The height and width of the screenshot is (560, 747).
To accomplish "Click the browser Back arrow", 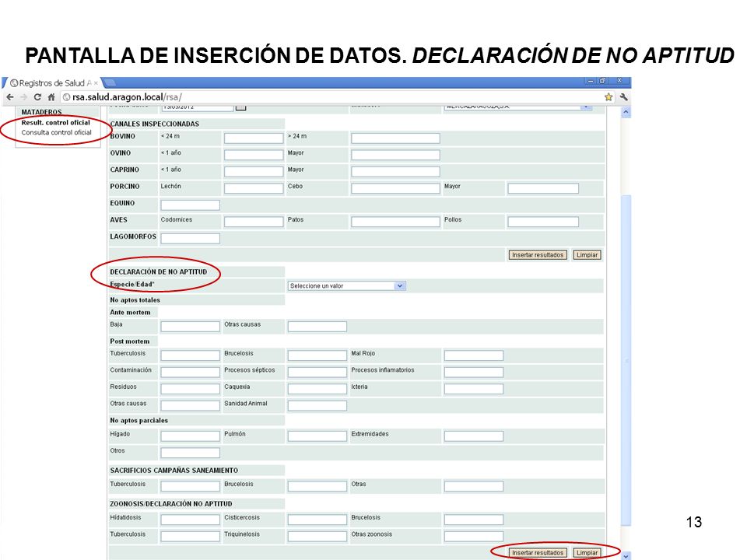I will [x=10, y=97].
